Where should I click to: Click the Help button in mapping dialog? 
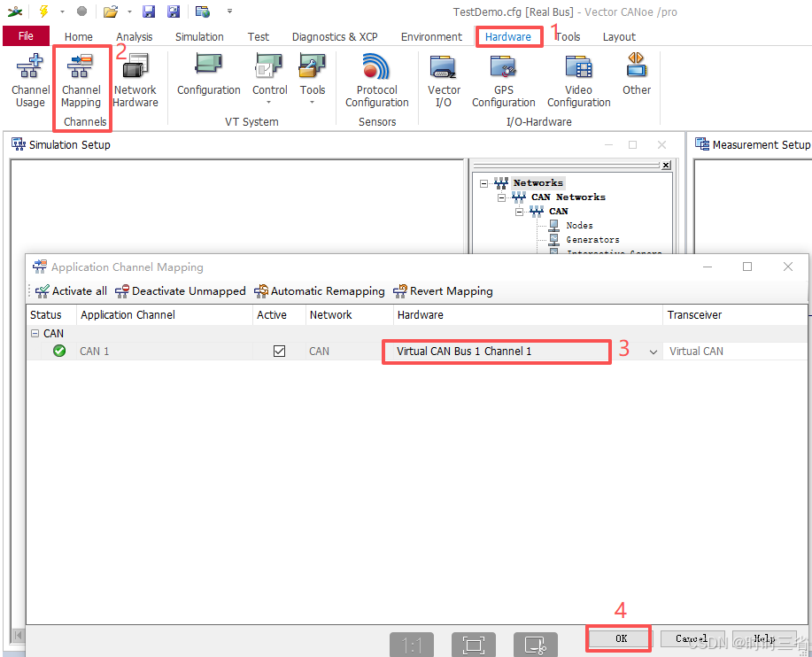pos(764,638)
